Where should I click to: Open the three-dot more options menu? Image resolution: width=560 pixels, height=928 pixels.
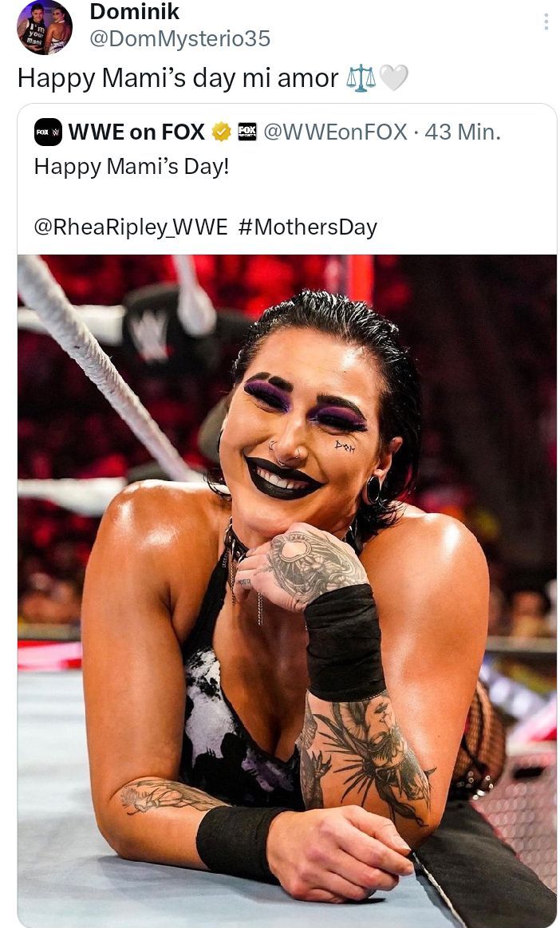[546, 22]
